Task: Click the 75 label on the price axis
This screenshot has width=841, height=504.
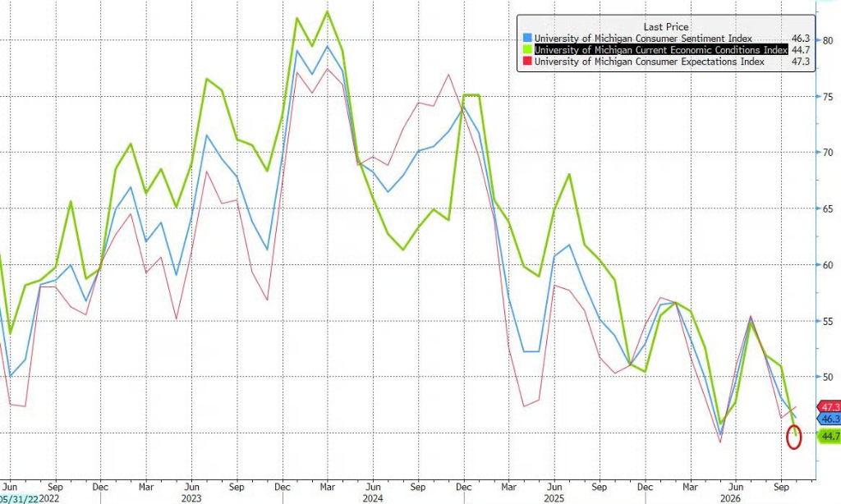Action: click(828, 97)
